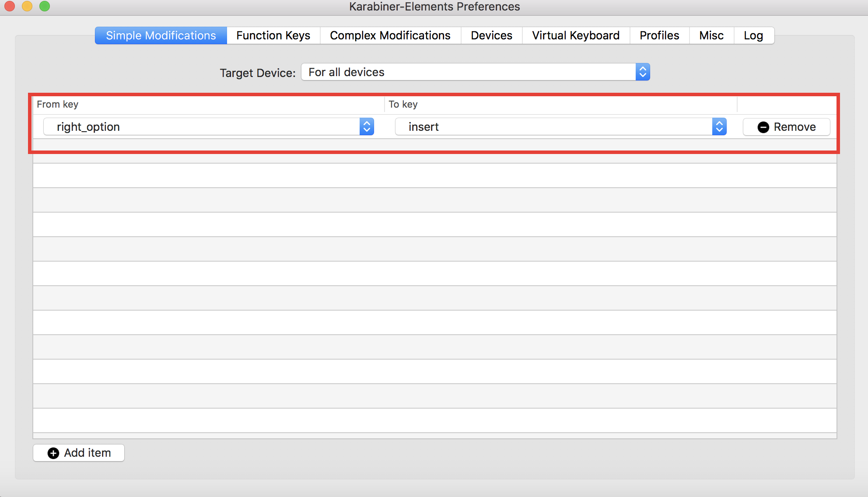Click the Target Device label
Viewport: 868px width, 497px height.
pyautogui.click(x=258, y=73)
